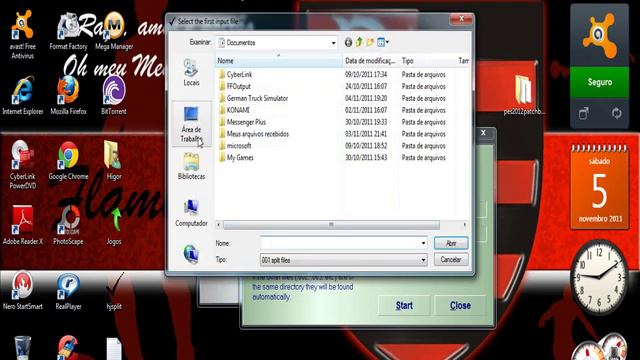This screenshot has width=640, height=360.
Task: Sort by the Data de modificação column
Action: coord(371,61)
